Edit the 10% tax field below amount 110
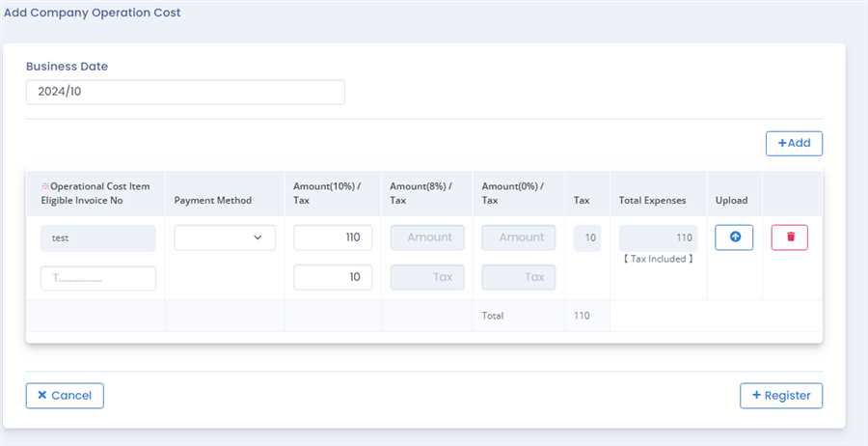The height and width of the screenshot is (446, 868). [x=333, y=278]
